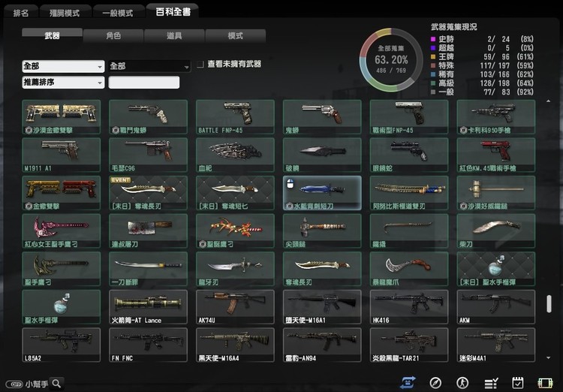Image resolution: width=563 pixels, height=392 pixels.
Task: Open the first 全部 category dropdown
Action: (63, 67)
